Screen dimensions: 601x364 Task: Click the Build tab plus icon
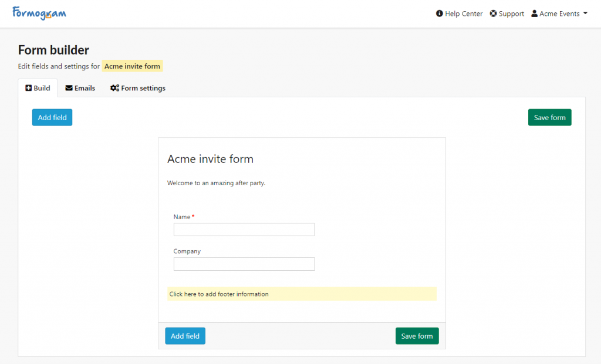pos(28,88)
